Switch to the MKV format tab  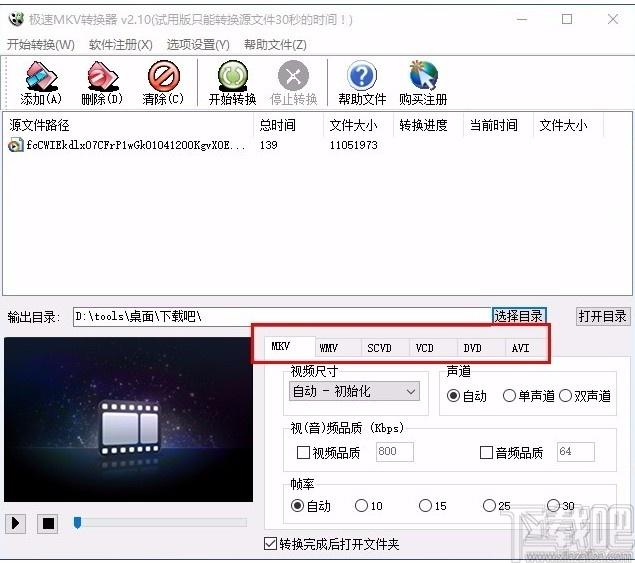point(290,347)
